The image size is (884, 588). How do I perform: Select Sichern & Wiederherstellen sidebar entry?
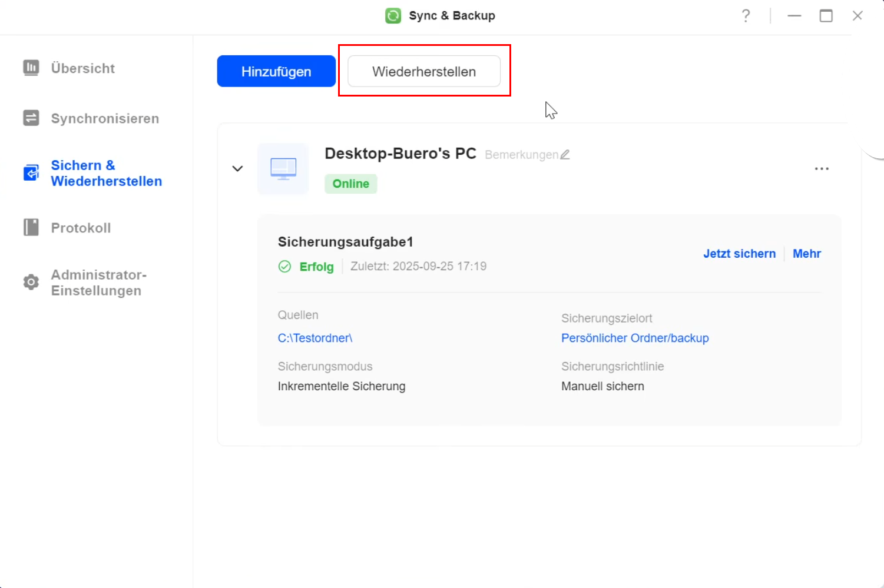pos(107,173)
